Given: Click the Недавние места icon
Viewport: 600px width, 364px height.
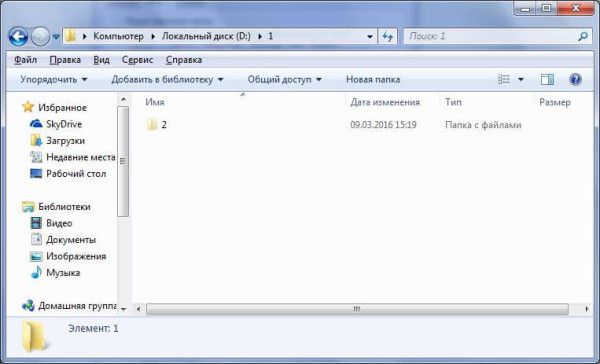Looking at the screenshot, I should coord(36,157).
